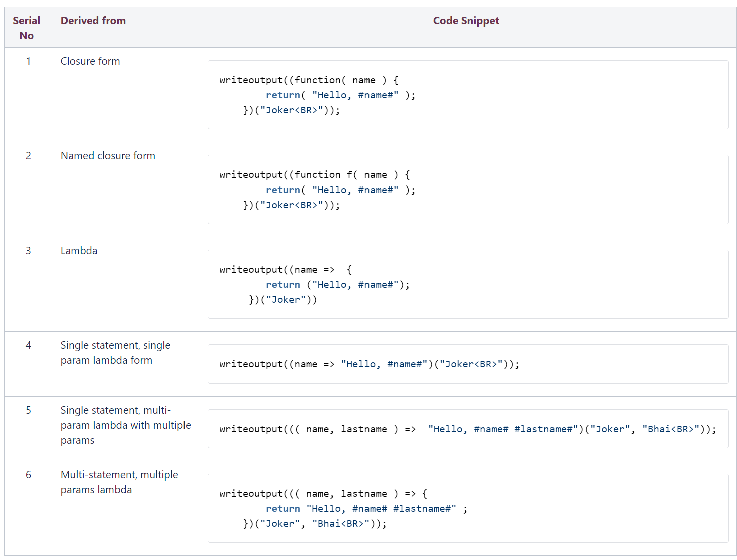Click the "Code Snippet" column header
This screenshot has height=560, width=737.
[x=466, y=21]
